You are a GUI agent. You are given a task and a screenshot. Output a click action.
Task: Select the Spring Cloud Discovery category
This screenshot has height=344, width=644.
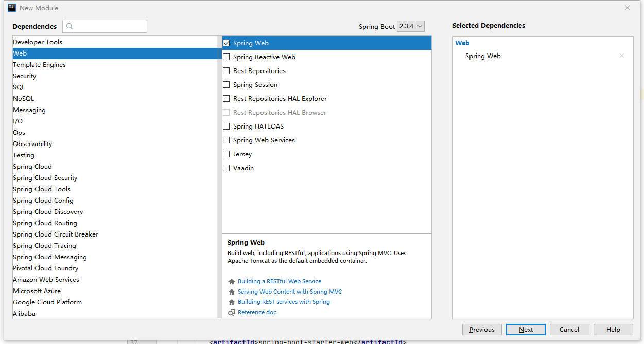(48, 212)
